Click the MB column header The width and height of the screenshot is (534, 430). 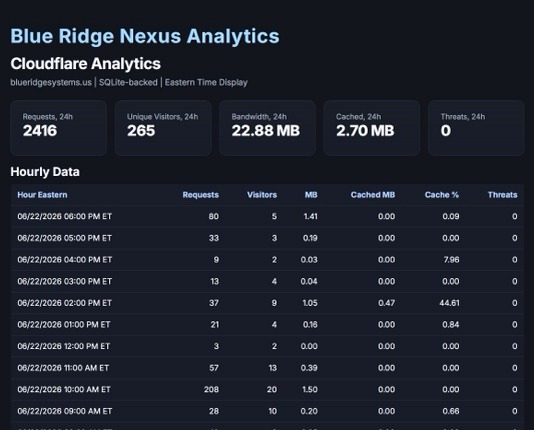coord(311,195)
